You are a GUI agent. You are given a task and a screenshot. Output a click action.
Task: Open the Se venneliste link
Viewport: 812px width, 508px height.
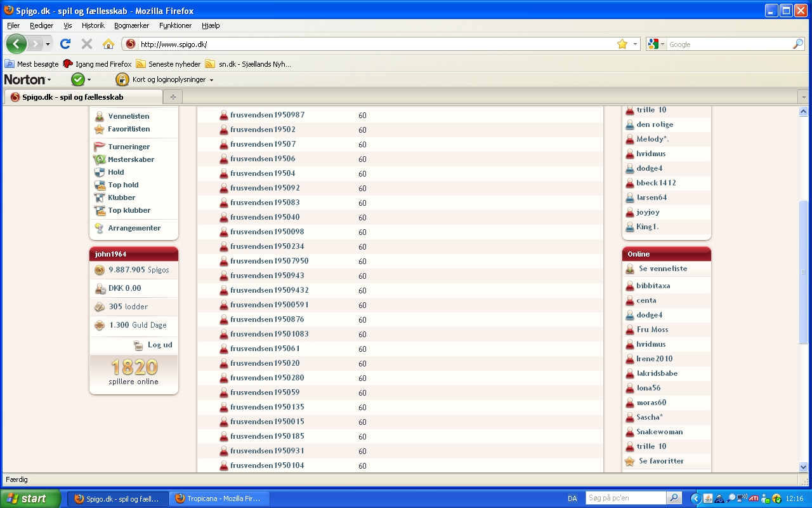[x=662, y=269]
